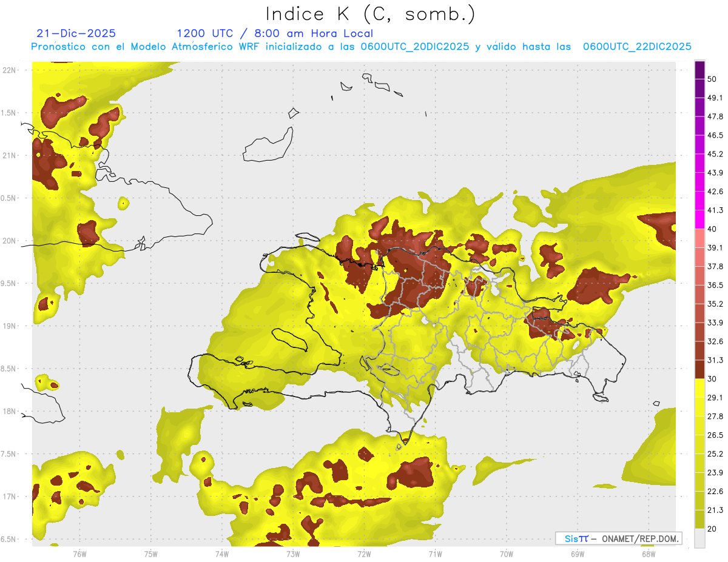Click the "22.6" scale label
This screenshot has width=728, height=562.
coord(715,492)
